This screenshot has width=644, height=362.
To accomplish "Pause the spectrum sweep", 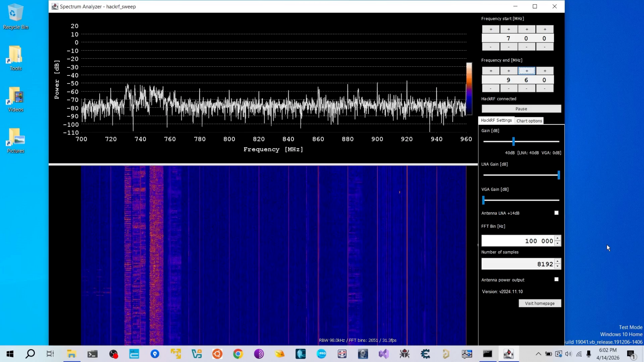I will (x=521, y=109).
